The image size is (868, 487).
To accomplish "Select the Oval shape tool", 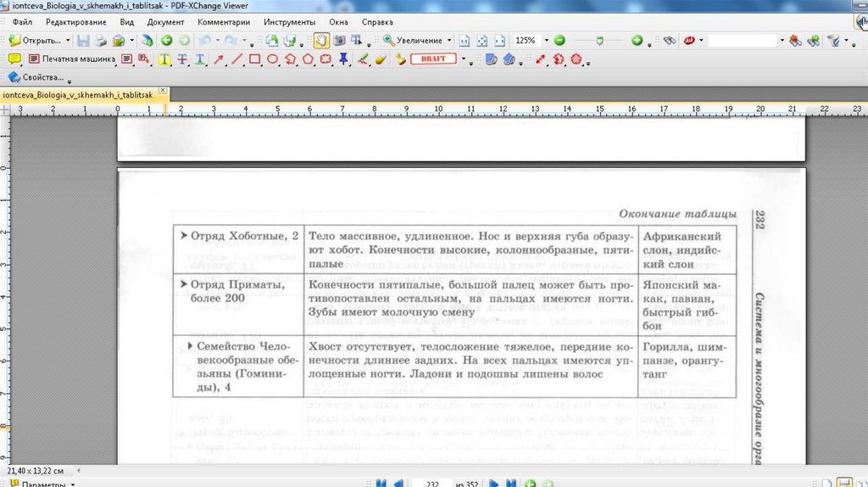I will click(273, 59).
